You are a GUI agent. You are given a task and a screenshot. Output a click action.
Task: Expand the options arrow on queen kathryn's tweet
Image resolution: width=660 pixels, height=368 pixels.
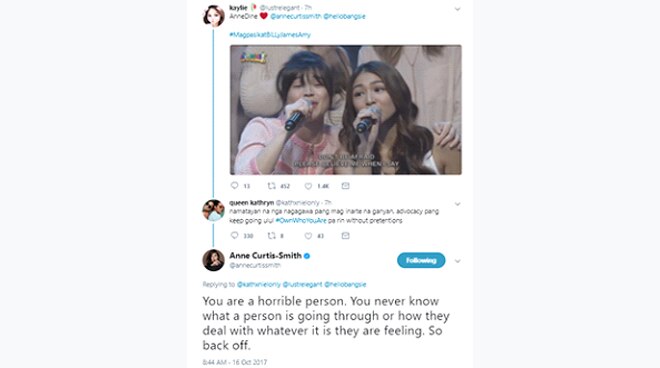458,204
